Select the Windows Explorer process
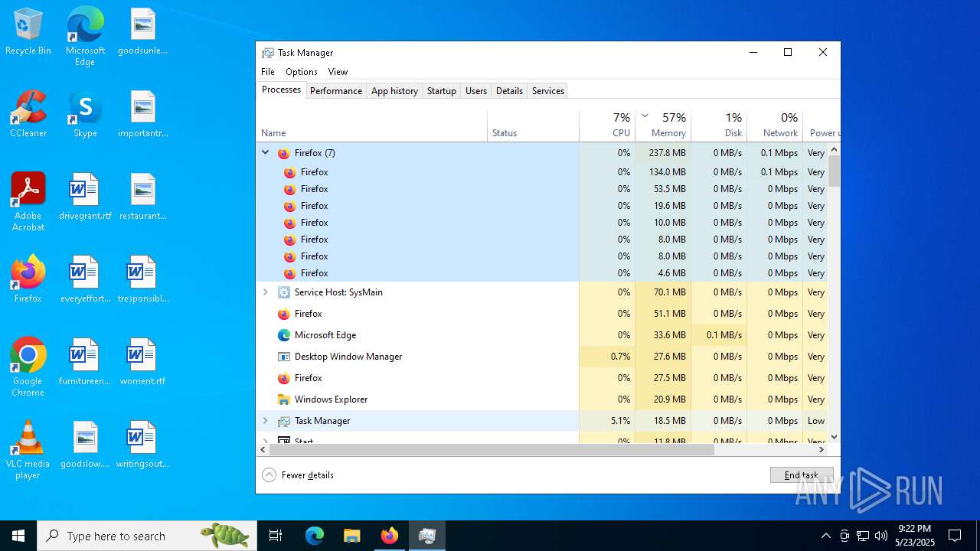The image size is (980, 551). point(542,399)
